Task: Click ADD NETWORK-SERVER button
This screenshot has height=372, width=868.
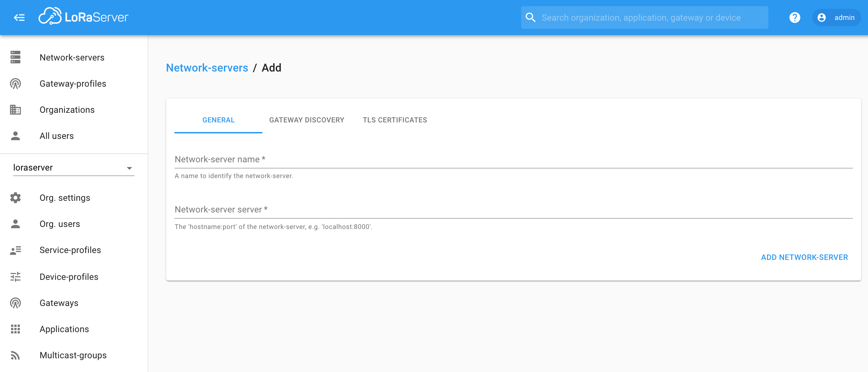Action: [x=804, y=257]
